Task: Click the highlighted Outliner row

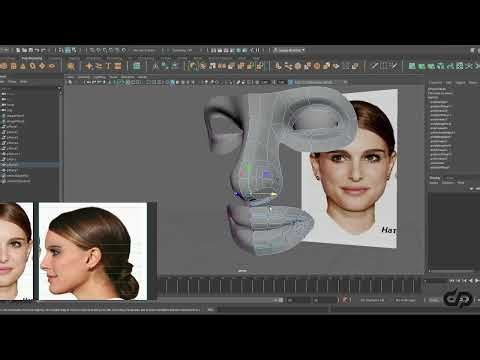Action: pos(29,165)
